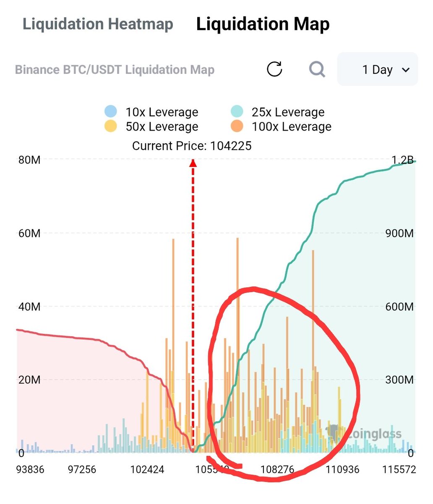The image size is (433, 504).
Task: Click the Current Price: 104225 label
Action: [192, 146]
